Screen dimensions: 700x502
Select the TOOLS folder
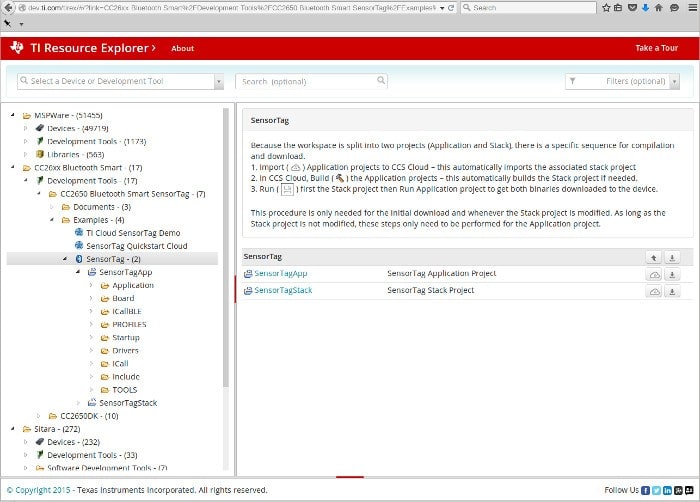click(125, 390)
